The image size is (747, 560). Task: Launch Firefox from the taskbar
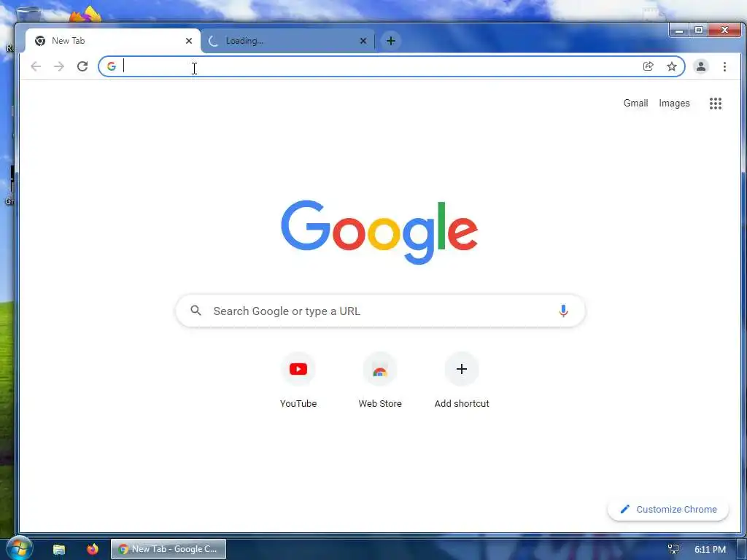[x=93, y=549]
